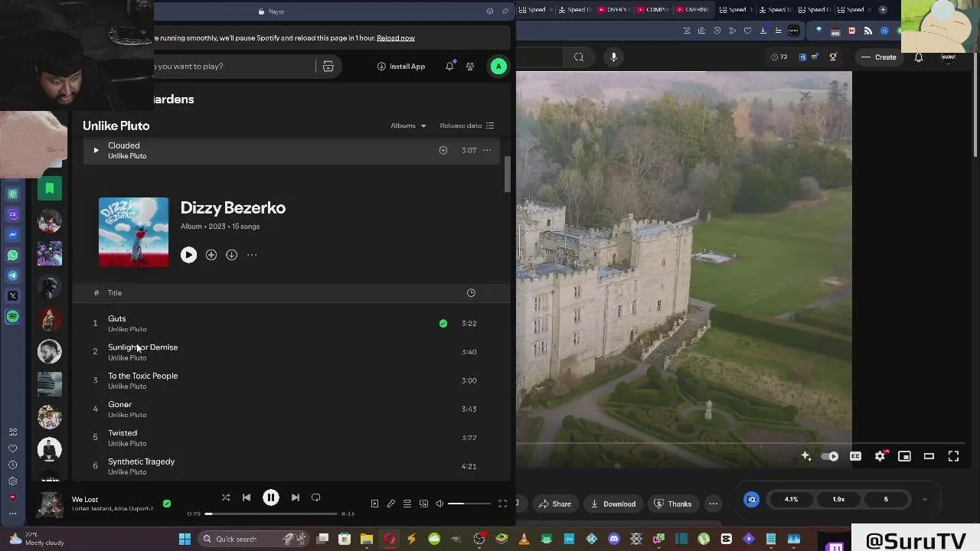
Task: Open WhatsApp in the browser sidebar
Action: click(12, 255)
